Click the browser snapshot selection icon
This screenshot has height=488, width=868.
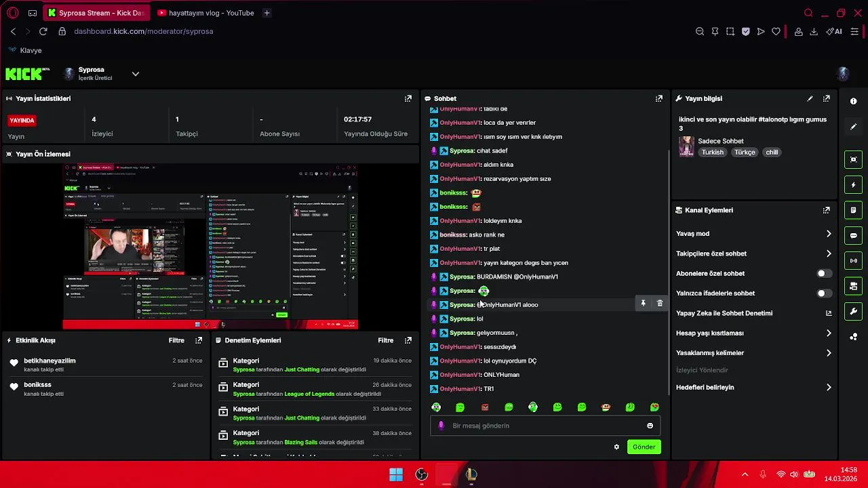tap(730, 31)
